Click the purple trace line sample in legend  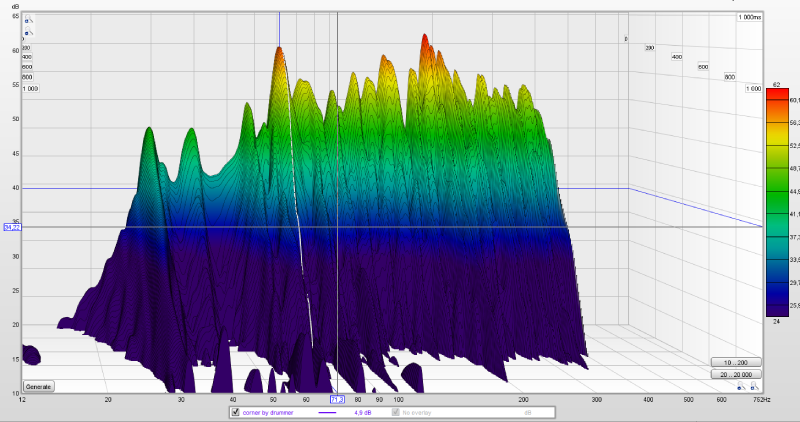click(327, 412)
